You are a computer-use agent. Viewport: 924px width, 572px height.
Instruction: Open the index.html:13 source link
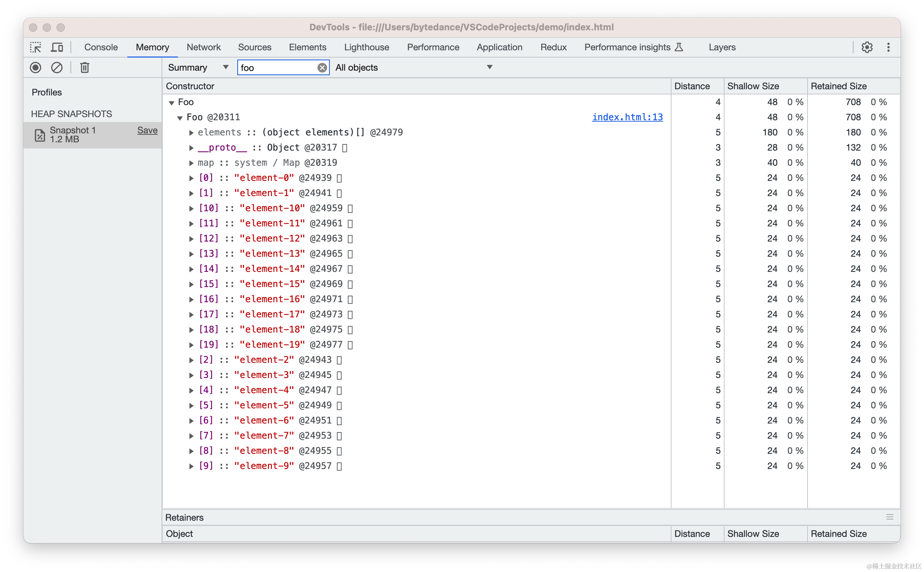pos(627,117)
